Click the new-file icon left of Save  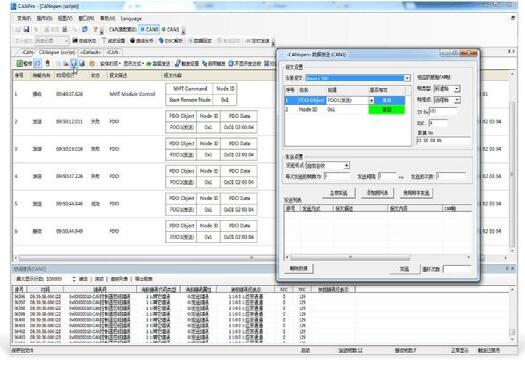click(x=18, y=29)
